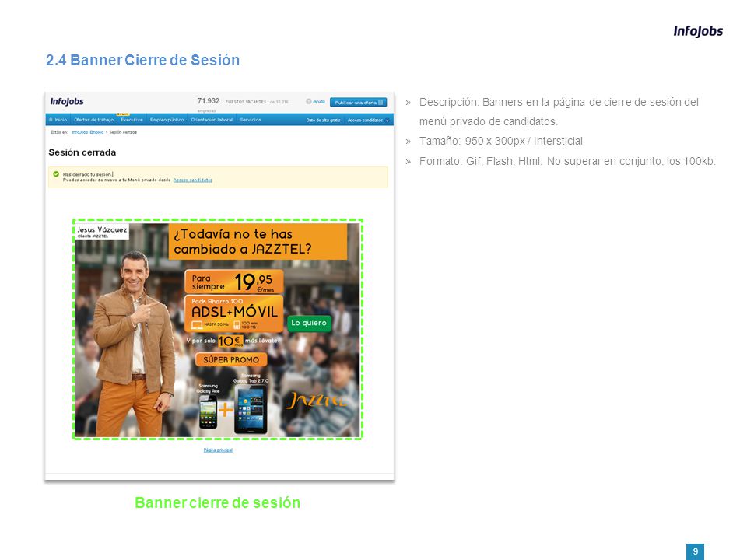
Task: Click Date de alta gratis
Action: [323, 120]
